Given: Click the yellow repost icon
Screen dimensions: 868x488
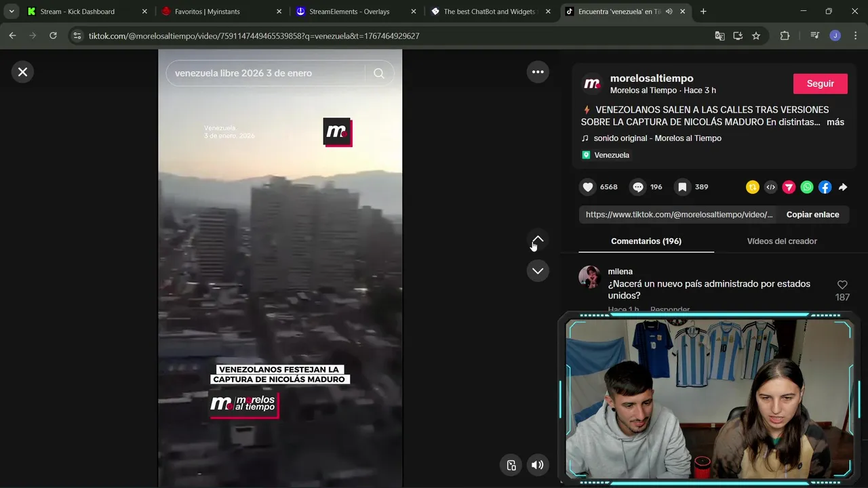Looking at the screenshot, I should click(x=752, y=188).
